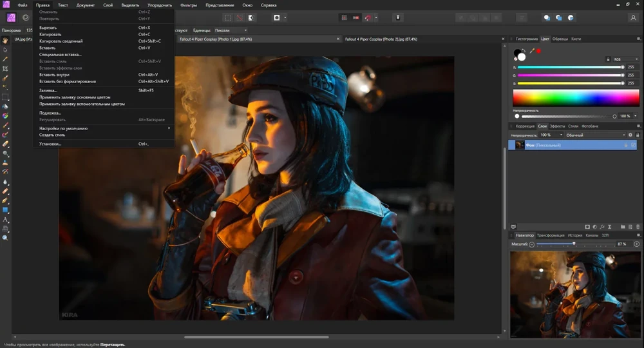Expand Quick Mask options dropdown arrow
The image size is (644, 348).
click(285, 17)
